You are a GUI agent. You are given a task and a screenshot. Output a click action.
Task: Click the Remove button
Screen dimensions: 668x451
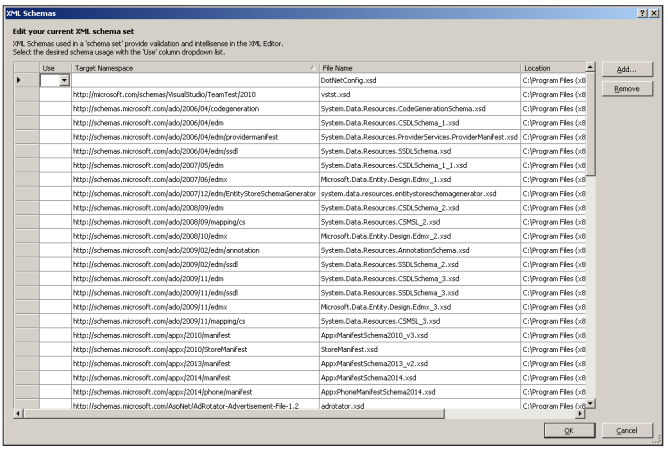pos(627,89)
